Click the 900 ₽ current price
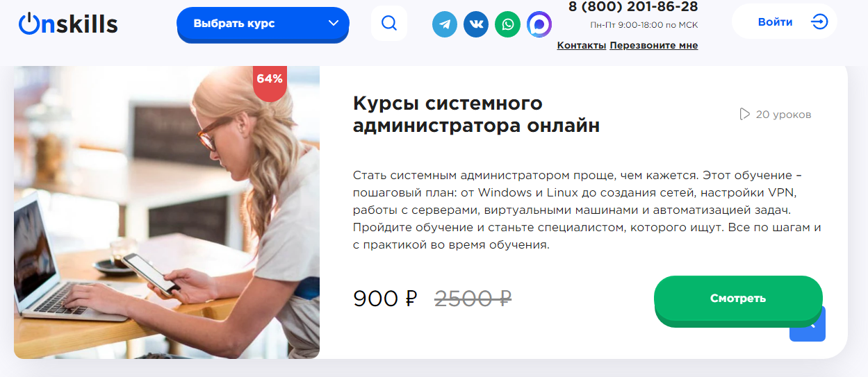The height and width of the screenshot is (377, 868). click(385, 299)
